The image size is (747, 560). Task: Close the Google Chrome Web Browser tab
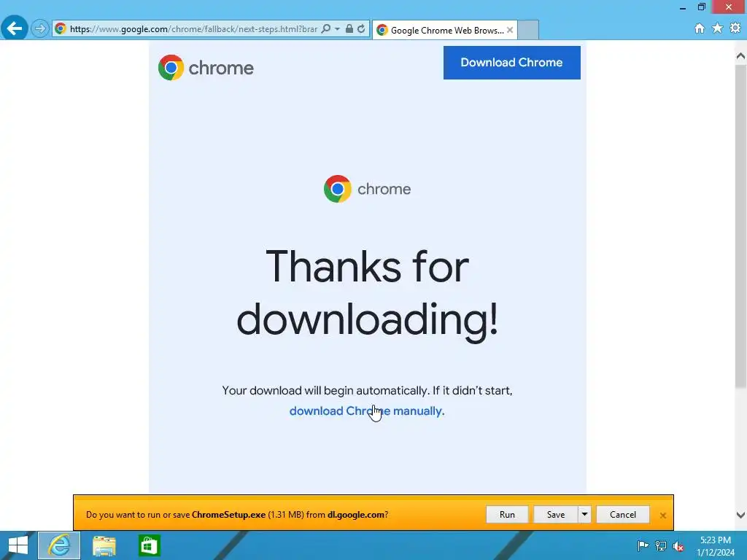click(510, 30)
